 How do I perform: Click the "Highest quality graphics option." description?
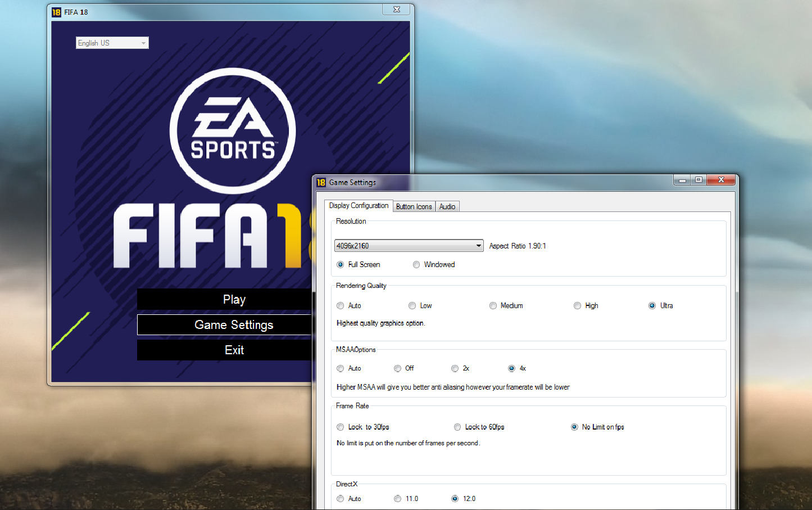coord(381,323)
